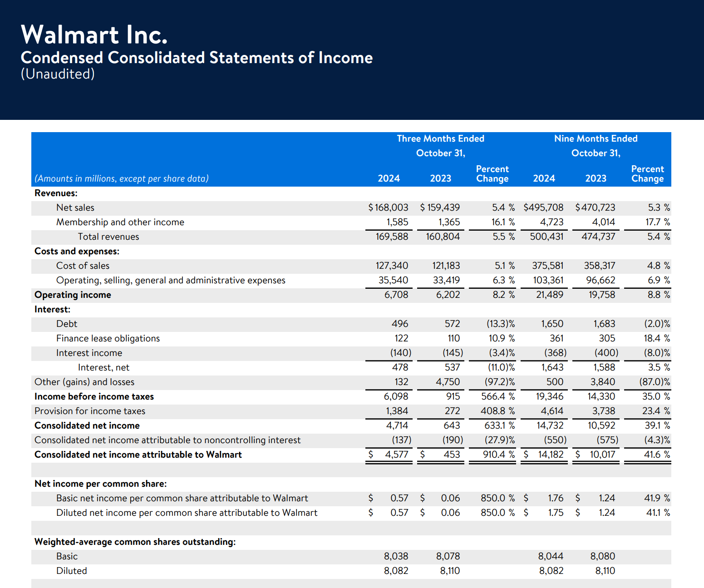704x588 pixels.
Task: Click percent change value 566.4 %
Action: click(498, 396)
